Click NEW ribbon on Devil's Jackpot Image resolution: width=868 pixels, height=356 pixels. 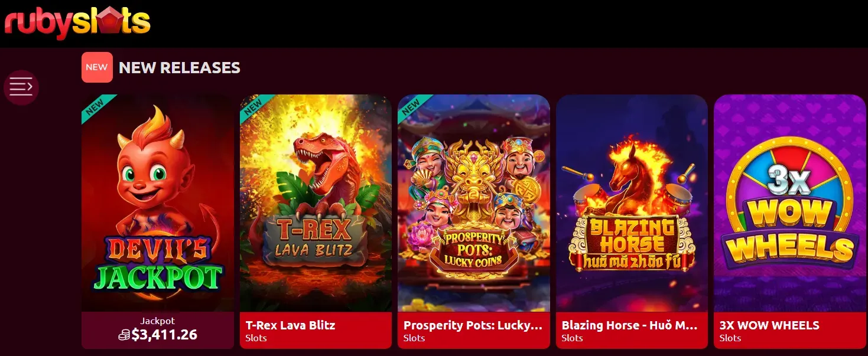96,106
